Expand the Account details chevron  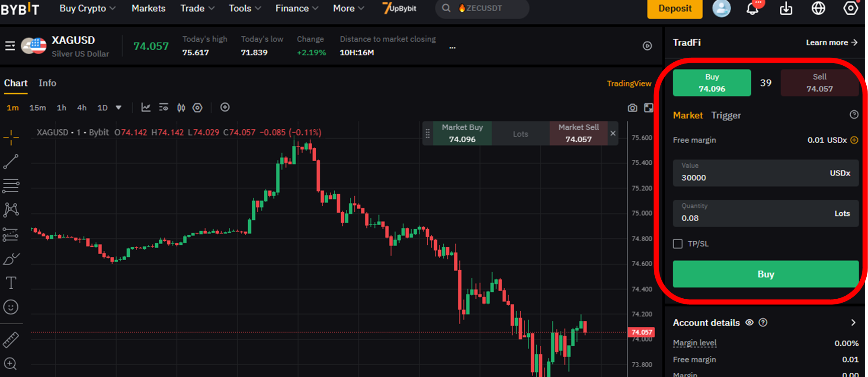pyautogui.click(x=853, y=323)
